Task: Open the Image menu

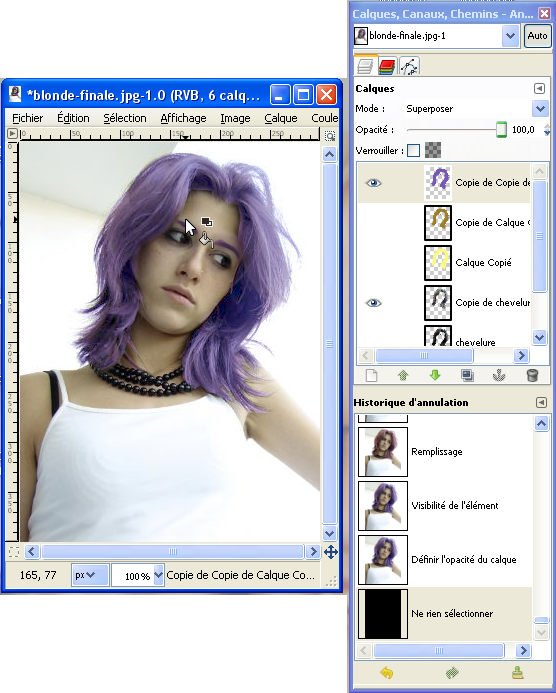Action: tap(235, 118)
